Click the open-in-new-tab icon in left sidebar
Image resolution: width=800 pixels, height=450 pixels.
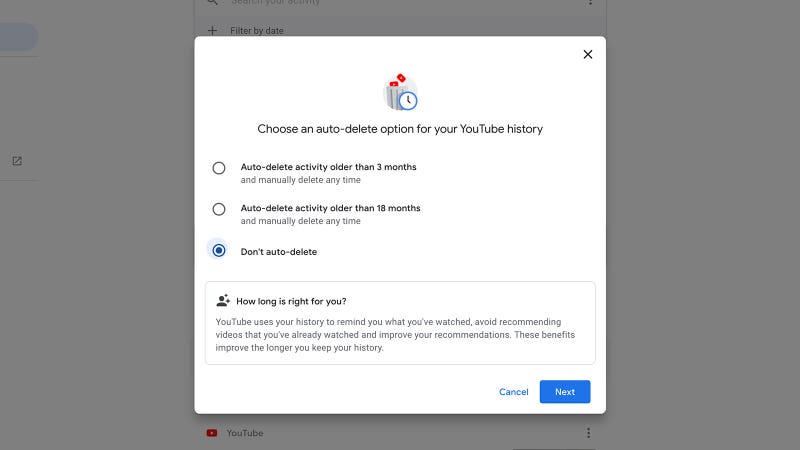click(17, 161)
